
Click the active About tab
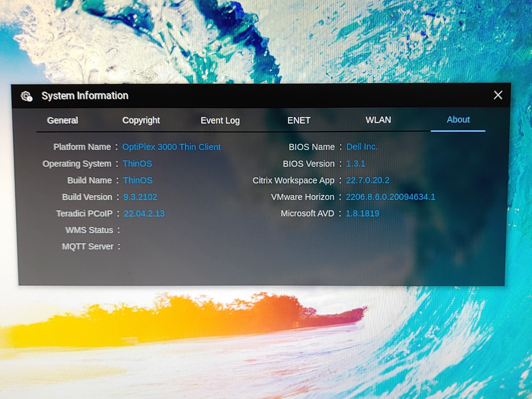click(458, 120)
